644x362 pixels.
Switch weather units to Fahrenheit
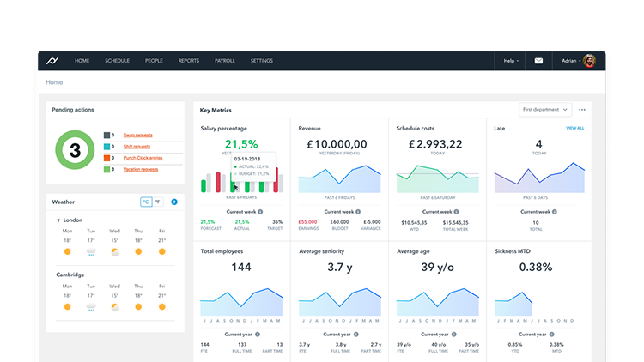tap(157, 202)
